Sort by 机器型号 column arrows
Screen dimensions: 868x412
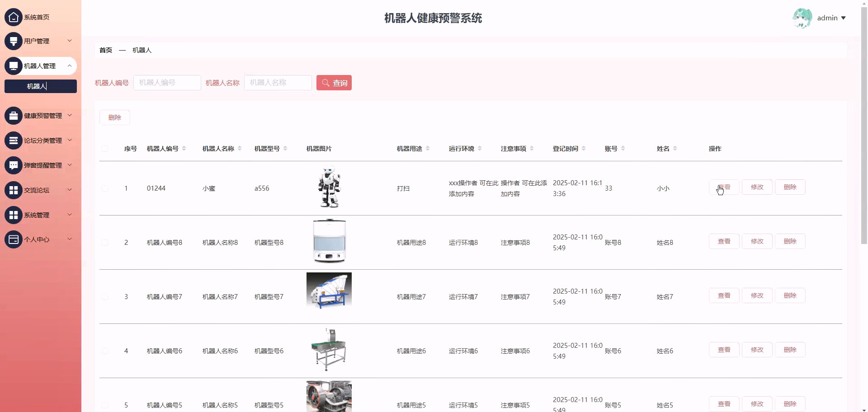(x=285, y=149)
